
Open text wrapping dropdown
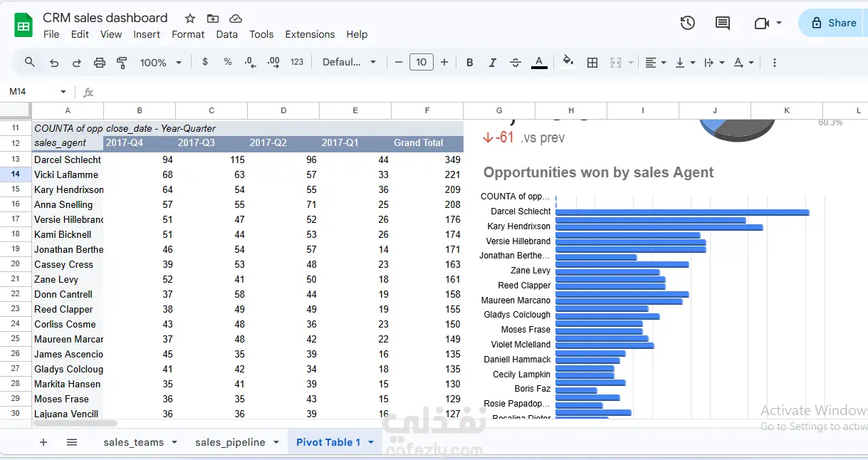pyautogui.click(x=714, y=63)
